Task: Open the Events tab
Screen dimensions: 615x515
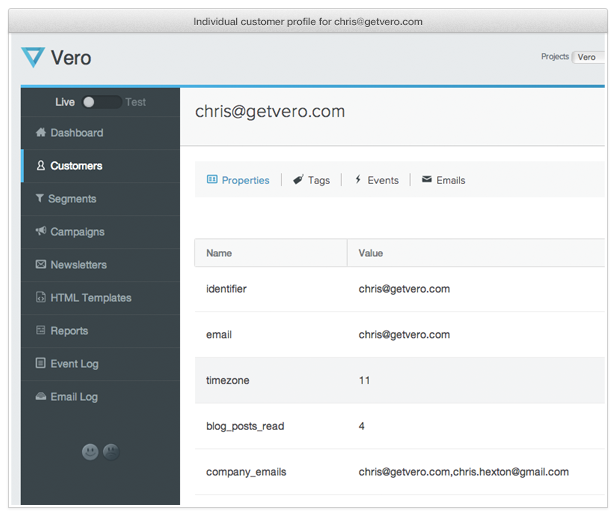Action: [376, 180]
